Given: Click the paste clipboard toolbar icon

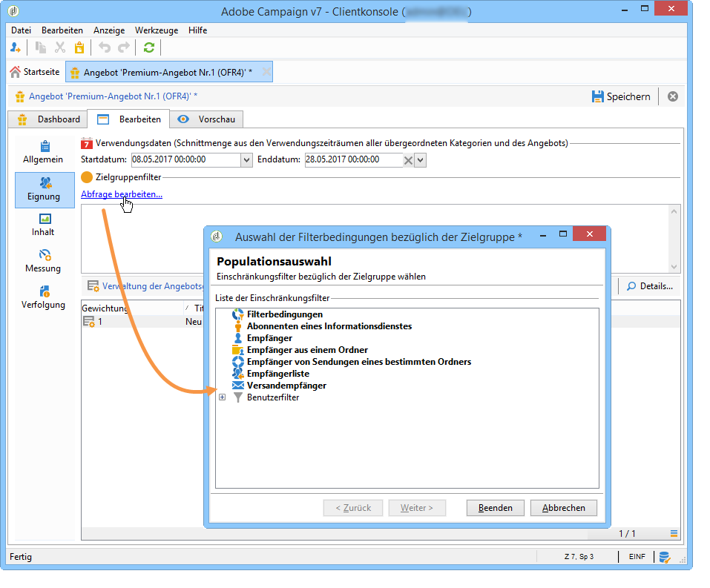Looking at the screenshot, I should 79,47.
